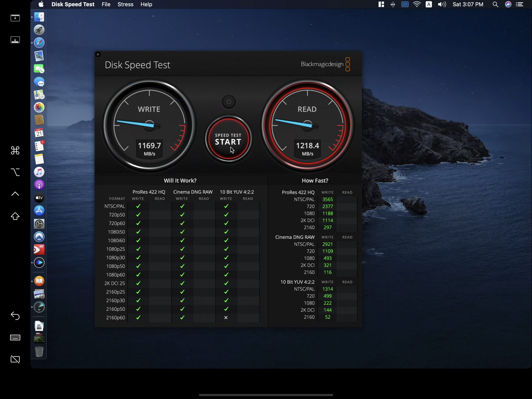This screenshot has height=399, width=532.
Task: Open Music from the Dock
Action: 39,172
